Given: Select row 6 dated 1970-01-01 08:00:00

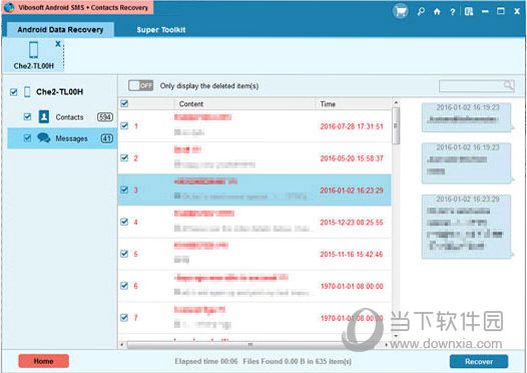Looking at the screenshot, I should [254, 286].
